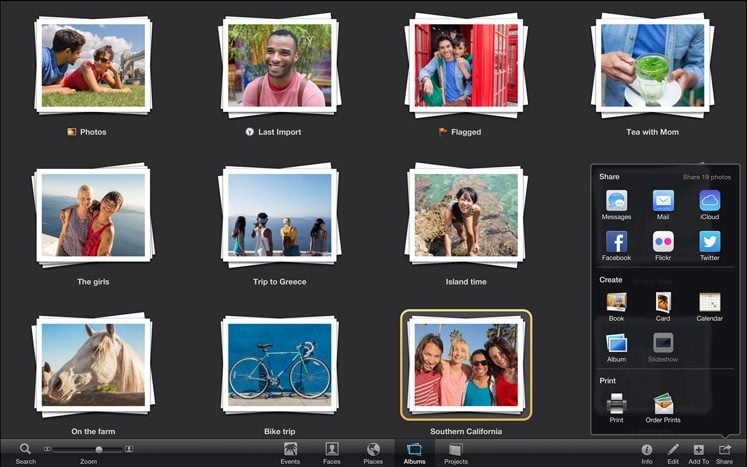
Task: Share photos via Messages icon
Action: [x=616, y=201]
